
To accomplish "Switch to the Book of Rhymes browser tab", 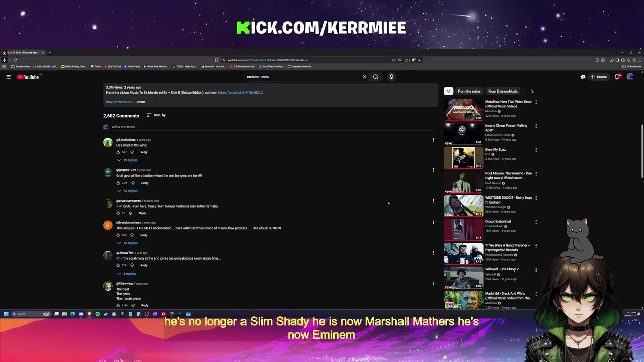I will (23, 53).
